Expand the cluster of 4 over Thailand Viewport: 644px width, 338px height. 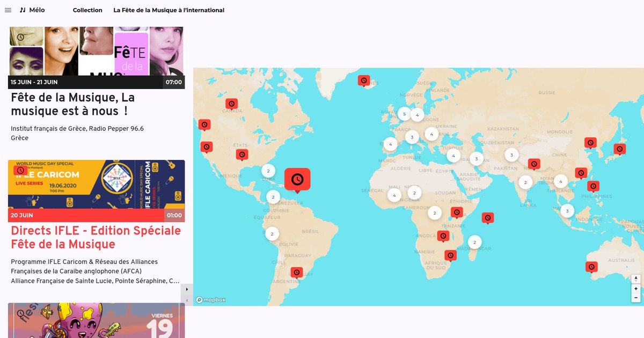tap(561, 181)
